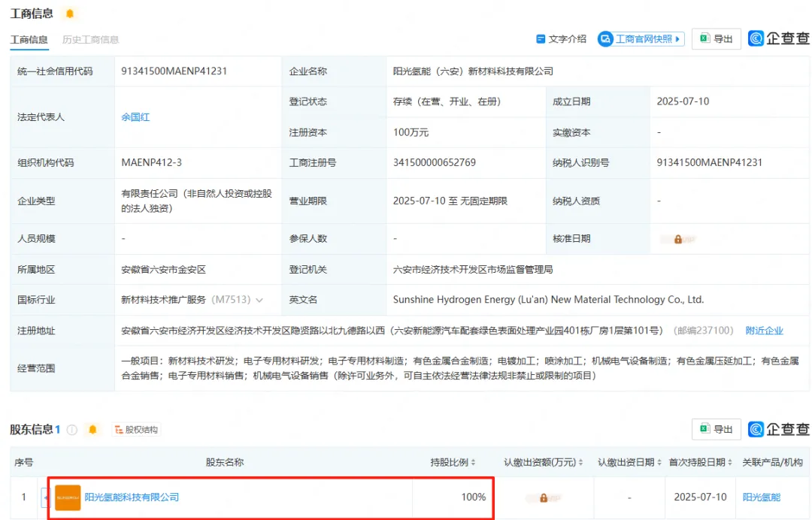Image resolution: width=812 pixels, height=520 pixels.
Task: Click 导出 in the 股东信息 section
Action: [717, 430]
